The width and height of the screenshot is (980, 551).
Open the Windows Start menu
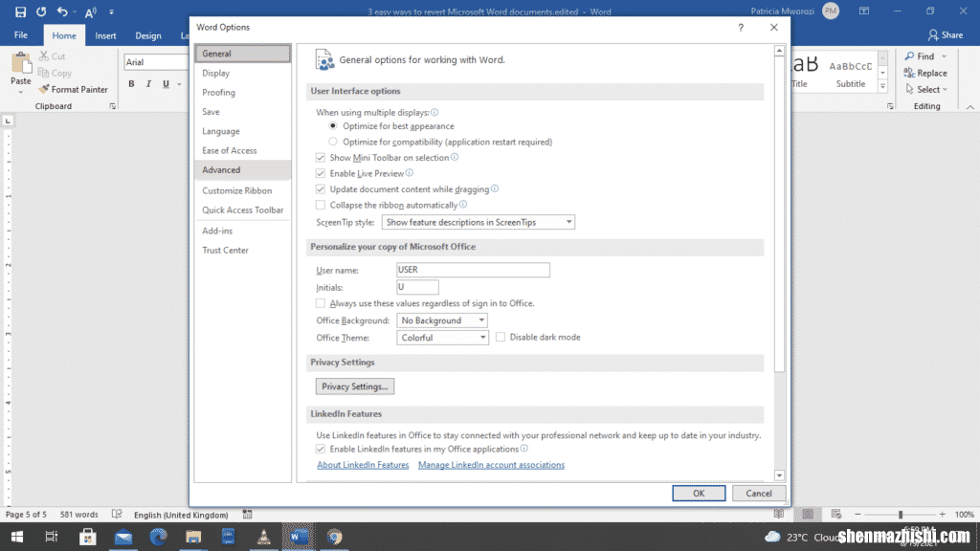pos(17,537)
